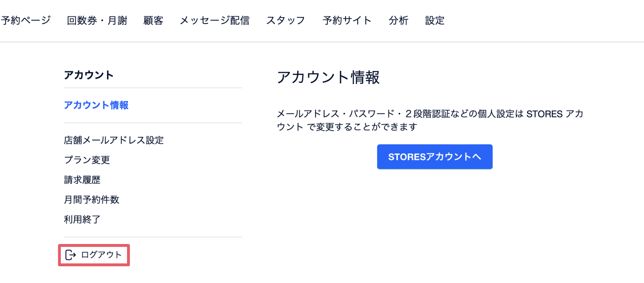Screen dimensions: 644x283
Task: Click 利用終了 in the sidebar
Action: pyautogui.click(x=82, y=219)
